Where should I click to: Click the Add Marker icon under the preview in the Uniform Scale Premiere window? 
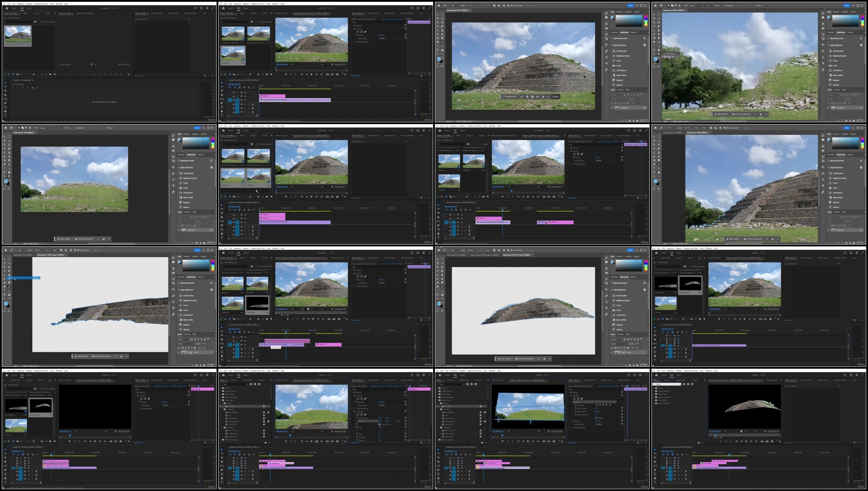coord(286,441)
